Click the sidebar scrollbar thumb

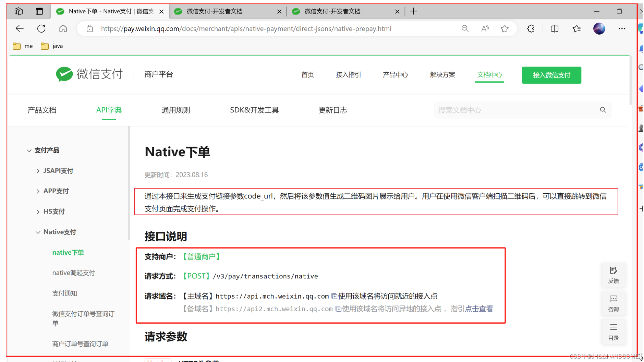129,183
